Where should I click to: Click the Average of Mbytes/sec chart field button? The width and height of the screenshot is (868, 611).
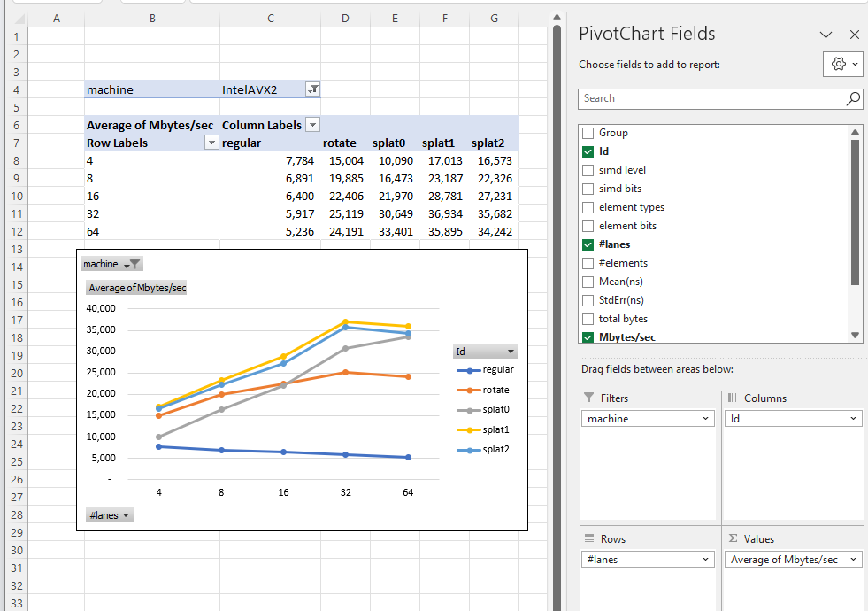point(136,288)
